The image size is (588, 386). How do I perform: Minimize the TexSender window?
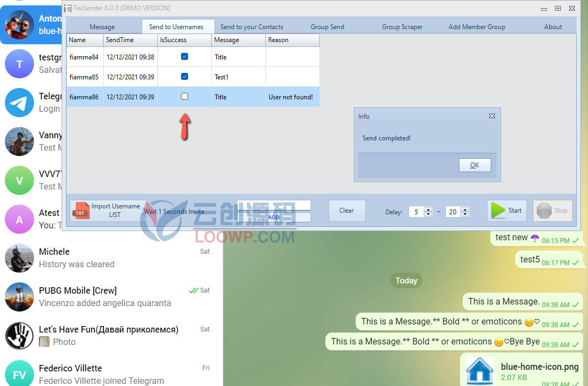click(x=544, y=9)
